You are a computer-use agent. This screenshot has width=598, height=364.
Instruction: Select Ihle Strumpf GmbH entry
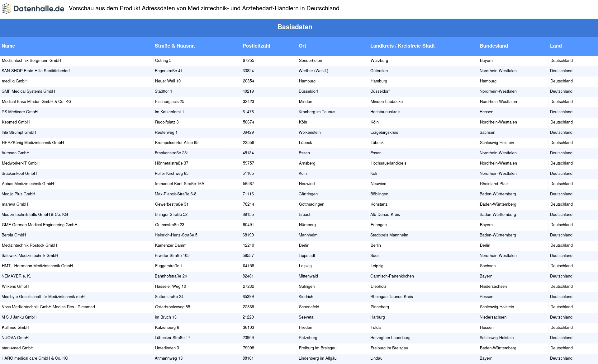19,133
